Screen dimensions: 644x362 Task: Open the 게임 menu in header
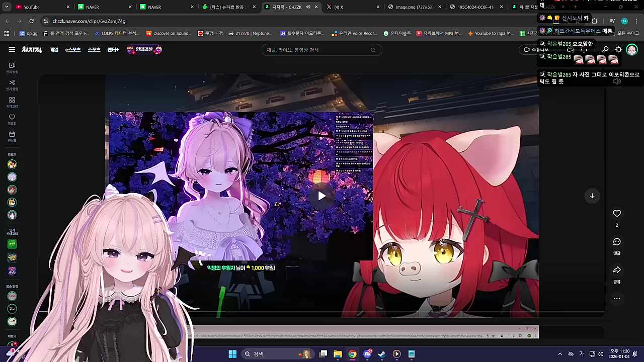coord(54,50)
